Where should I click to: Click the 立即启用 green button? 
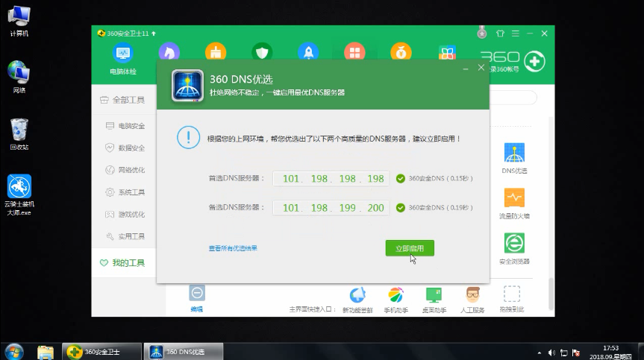[410, 248]
